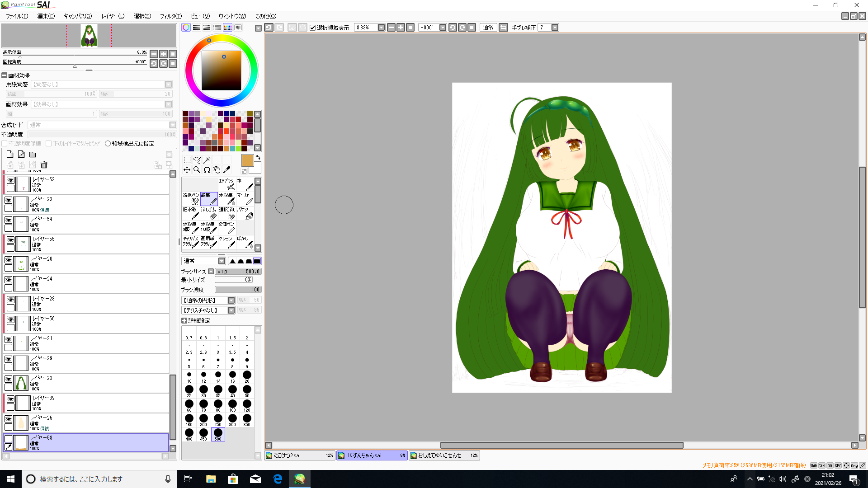Open the キャンバス(C) menu
This screenshot has height=488, width=868.
tap(78, 16)
